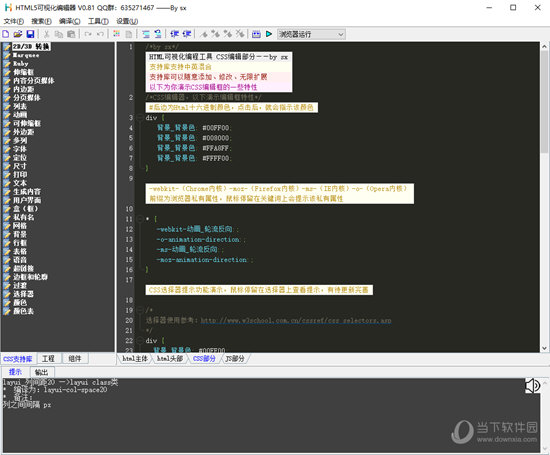This screenshot has width=550, height=455.
Task: Click the first indent lines toolbar icon
Action: click(x=146, y=34)
